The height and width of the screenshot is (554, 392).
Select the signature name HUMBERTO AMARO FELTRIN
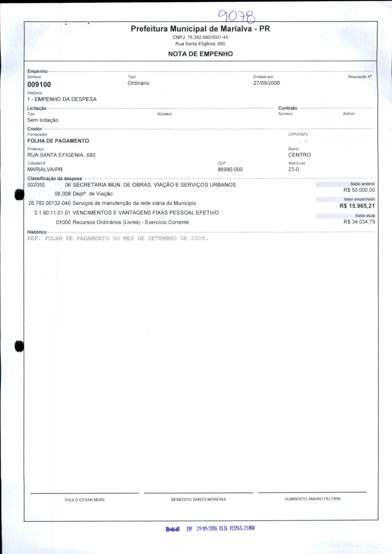(312, 499)
